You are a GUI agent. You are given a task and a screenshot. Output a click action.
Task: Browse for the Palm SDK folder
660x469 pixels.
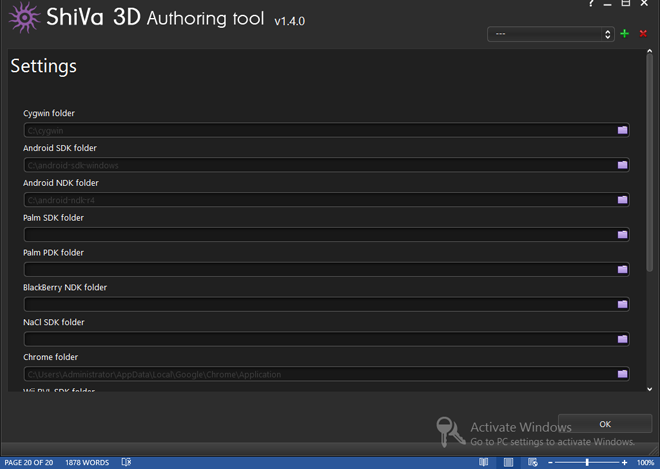[x=622, y=234]
